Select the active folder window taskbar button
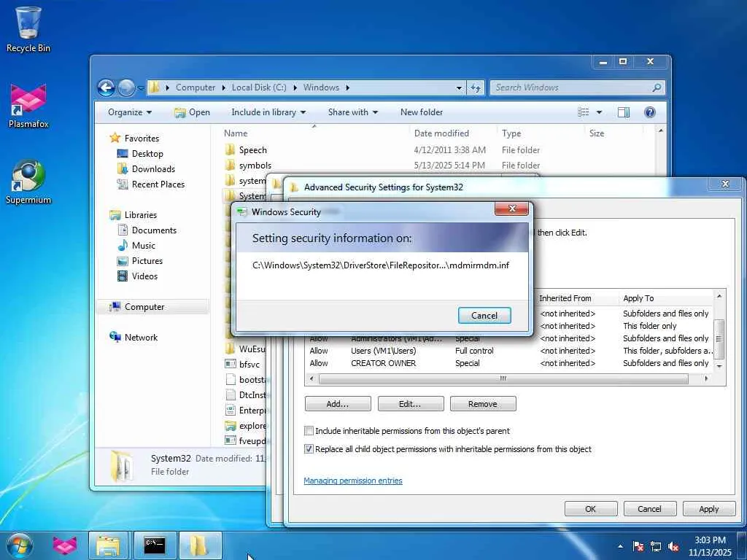This screenshot has width=747, height=560. (200, 545)
